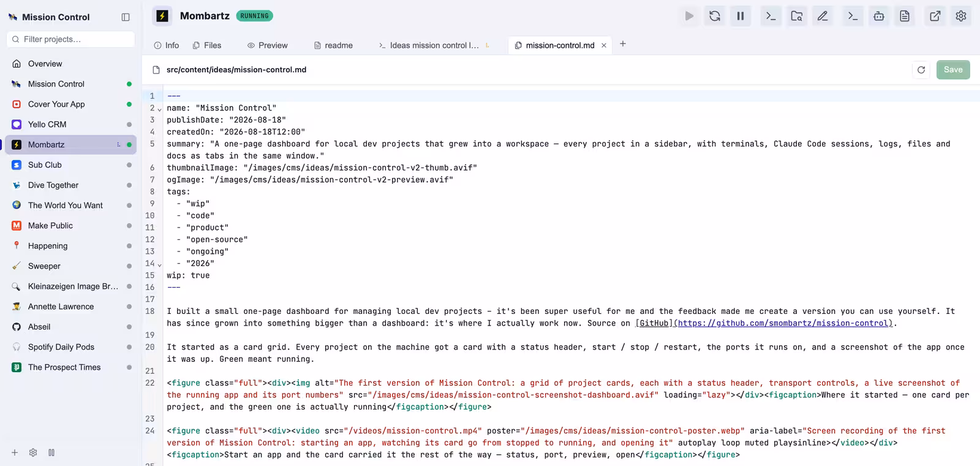The image size is (980, 466).
Task: Open sidebar settings gear at bottom
Action: point(33,453)
